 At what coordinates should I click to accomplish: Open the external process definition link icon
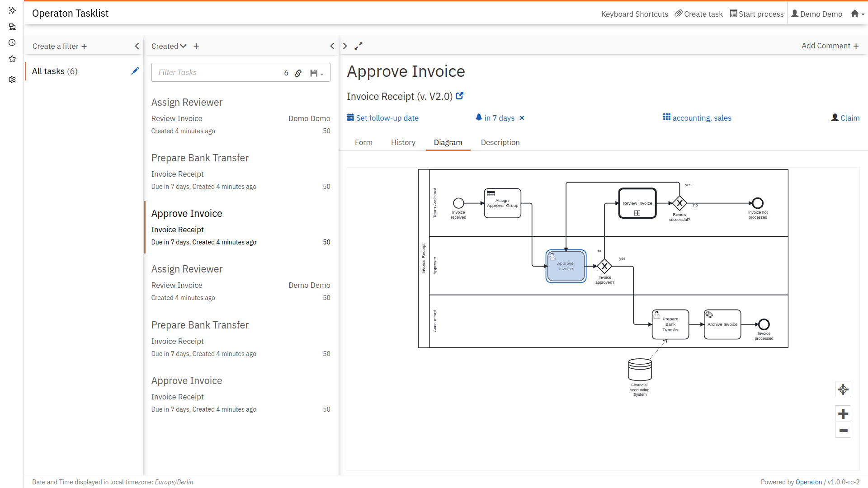[459, 96]
